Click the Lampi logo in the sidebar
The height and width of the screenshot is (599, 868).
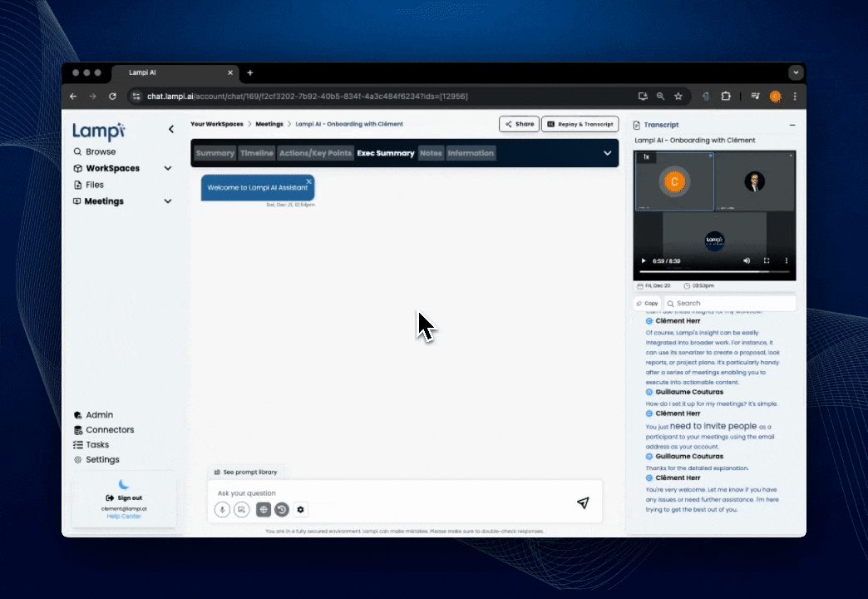99,131
